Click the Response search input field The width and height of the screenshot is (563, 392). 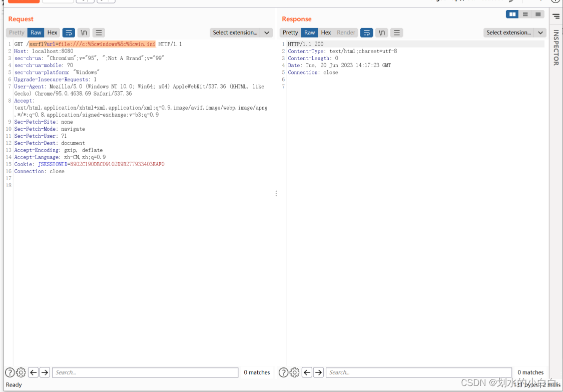click(419, 372)
